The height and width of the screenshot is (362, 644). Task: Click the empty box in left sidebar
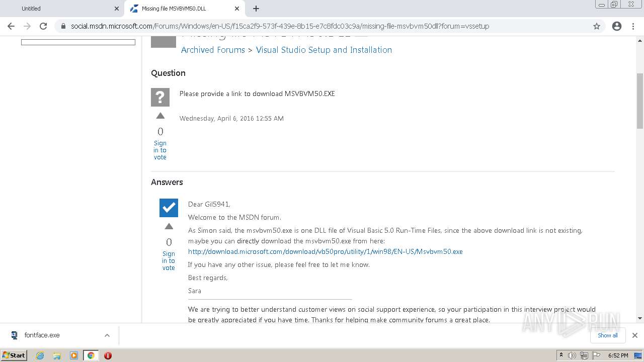(78, 42)
